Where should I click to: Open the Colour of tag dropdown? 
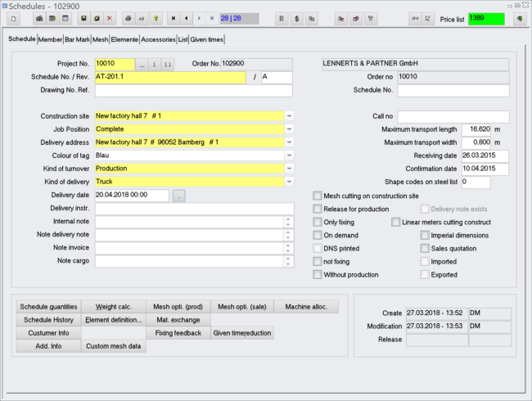click(x=290, y=155)
